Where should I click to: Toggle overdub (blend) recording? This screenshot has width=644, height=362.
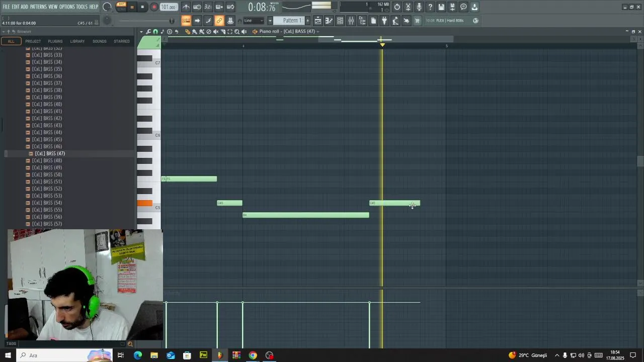219,7
